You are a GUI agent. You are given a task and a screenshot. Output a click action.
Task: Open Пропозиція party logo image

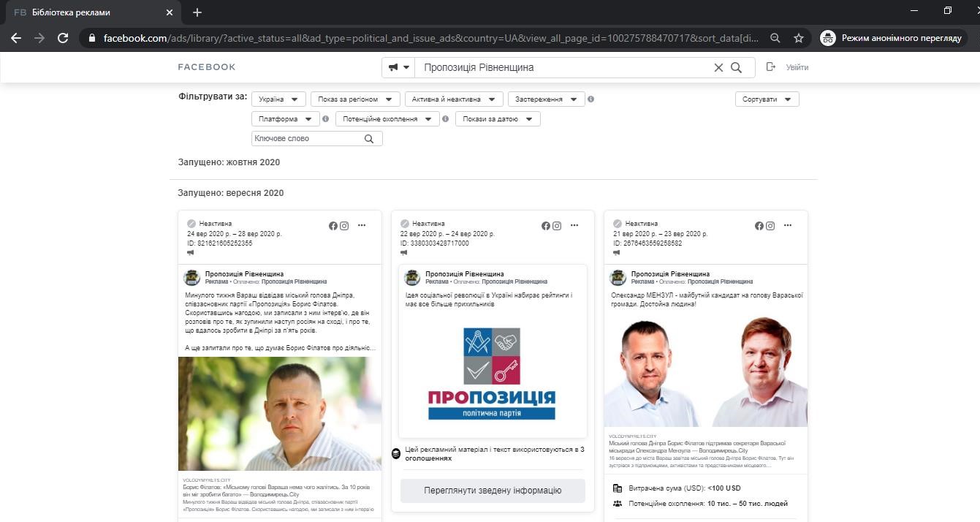pyautogui.click(x=491, y=374)
